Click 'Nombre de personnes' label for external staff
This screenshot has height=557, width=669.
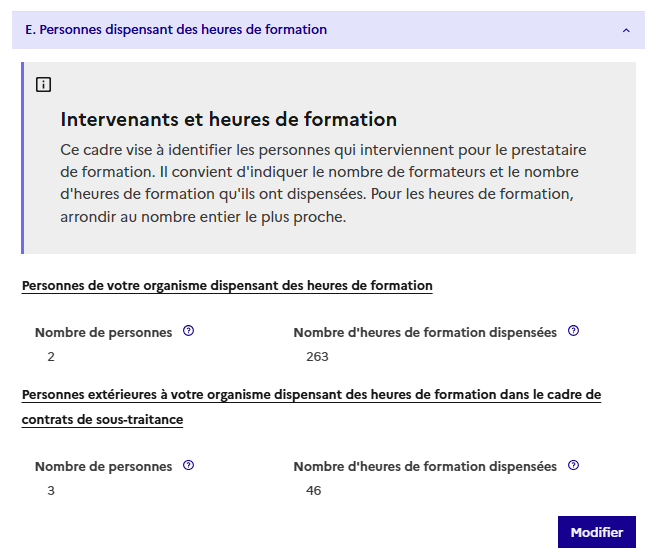pyautogui.click(x=104, y=467)
